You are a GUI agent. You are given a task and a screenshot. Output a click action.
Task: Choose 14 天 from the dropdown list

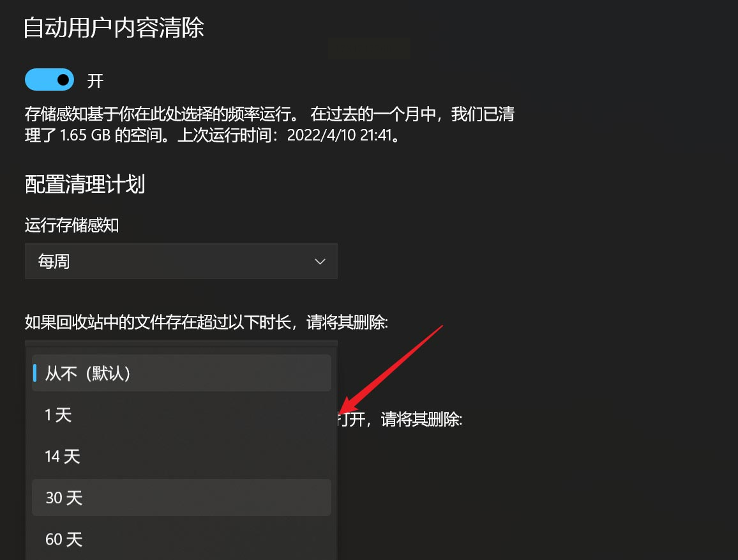(181, 456)
